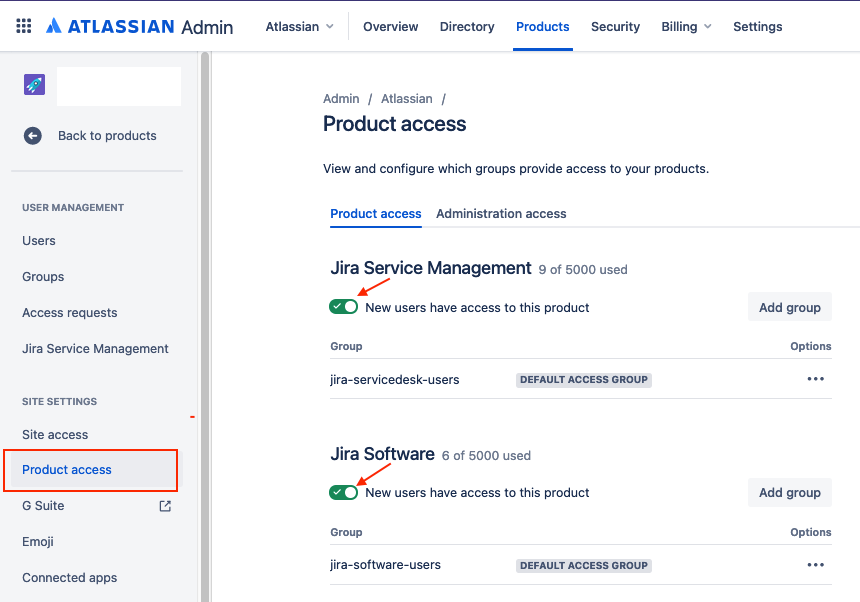The image size is (860, 602).
Task: Click the rocket site avatar icon
Action: [x=34, y=84]
